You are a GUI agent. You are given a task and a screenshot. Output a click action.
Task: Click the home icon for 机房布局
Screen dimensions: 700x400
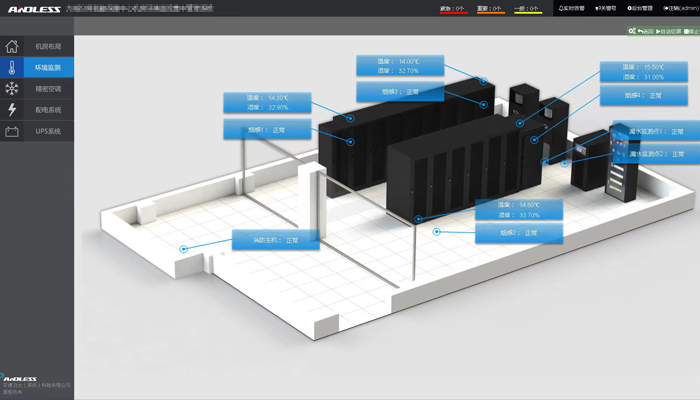pyautogui.click(x=12, y=47)
